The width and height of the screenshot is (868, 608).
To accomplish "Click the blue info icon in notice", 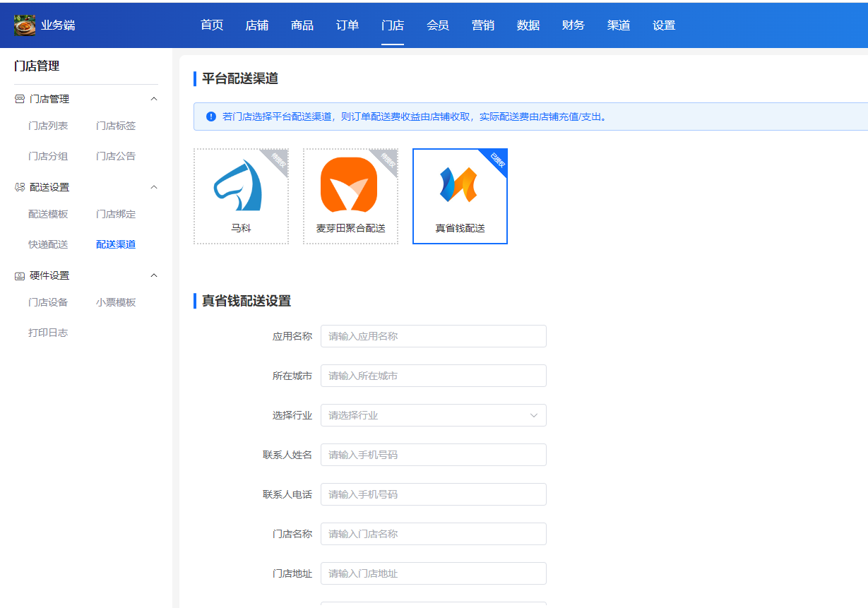I will point(211,117).
